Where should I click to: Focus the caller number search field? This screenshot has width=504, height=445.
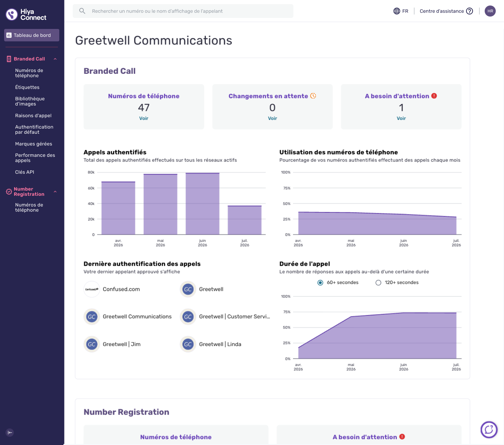pyautogui.click(x=183, y=11)
